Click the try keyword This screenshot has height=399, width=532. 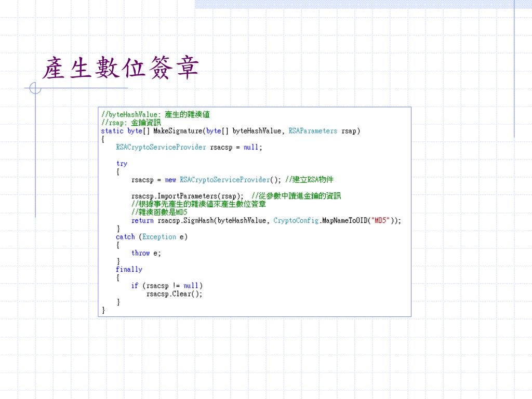click(122, 164)
